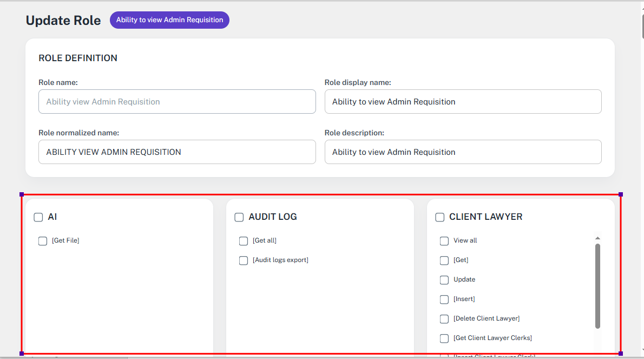Click the purple Ability to view Admin Requisition badge
This screenshot has height=359, width=644.
[x=169, y=20]
